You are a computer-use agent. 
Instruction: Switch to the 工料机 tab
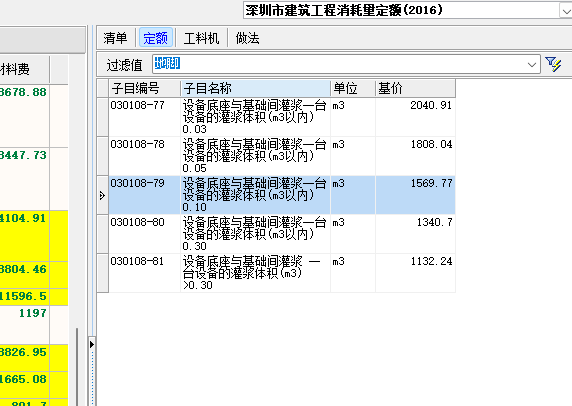(x=201, y=38)
